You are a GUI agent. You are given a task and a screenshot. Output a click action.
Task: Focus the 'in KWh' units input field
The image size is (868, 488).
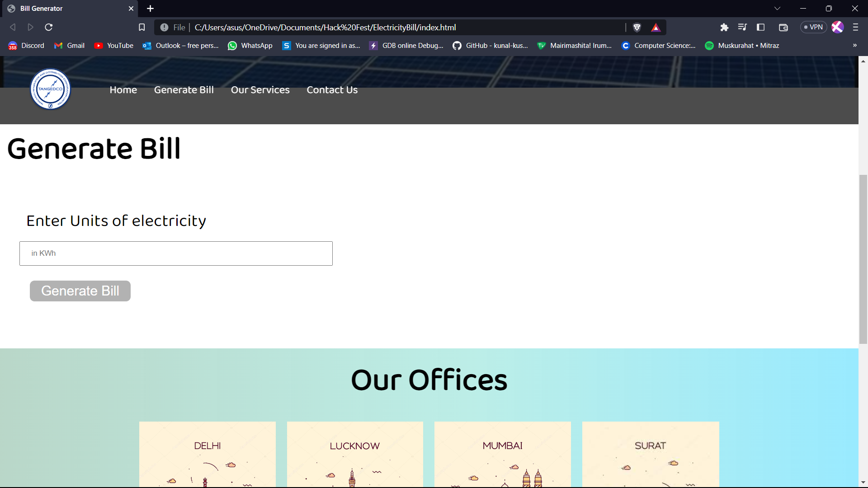click(x=176, y=253)
